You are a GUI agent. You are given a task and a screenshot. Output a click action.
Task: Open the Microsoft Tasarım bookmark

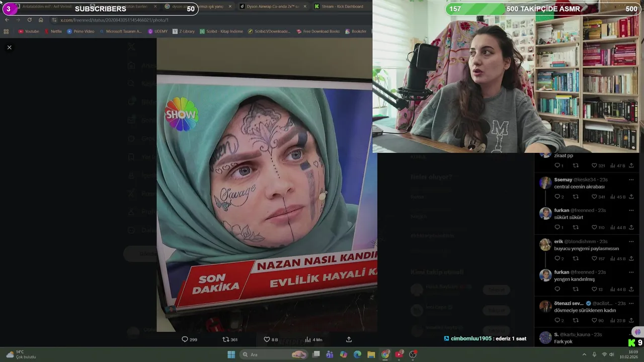(x=121, y=31)
